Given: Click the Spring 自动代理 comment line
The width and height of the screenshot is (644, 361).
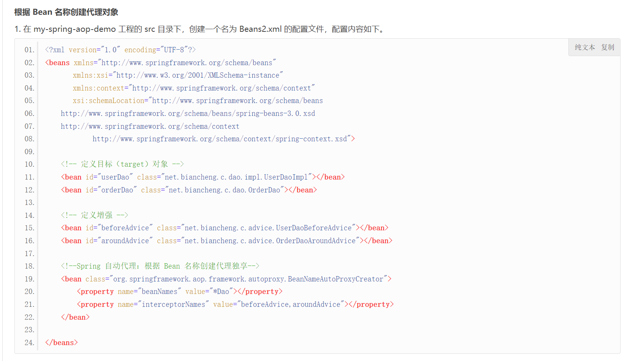Looking at the screenshot, I should (160, 266).
